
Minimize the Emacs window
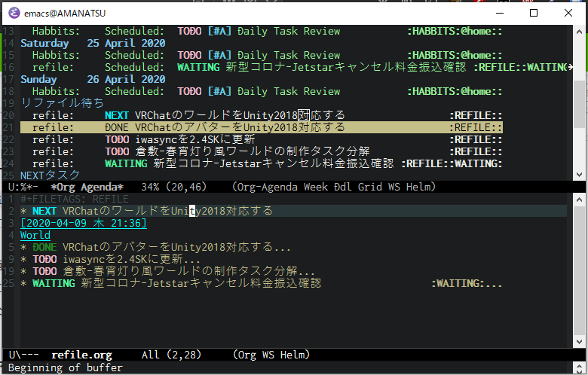point(500,13)
